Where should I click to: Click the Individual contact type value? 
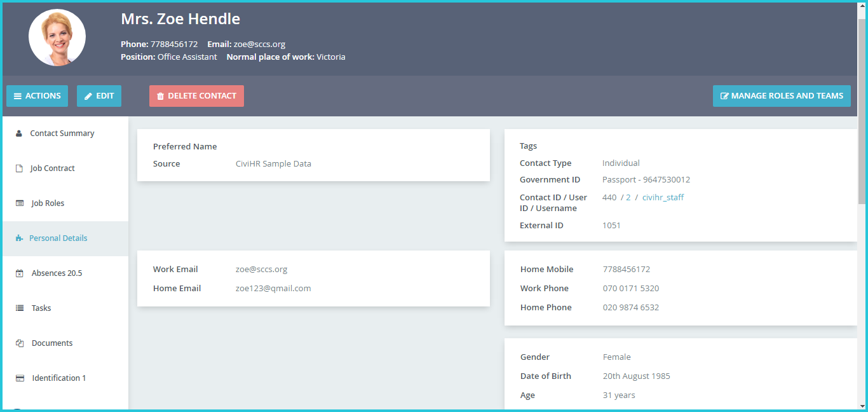tap(621, 163)
